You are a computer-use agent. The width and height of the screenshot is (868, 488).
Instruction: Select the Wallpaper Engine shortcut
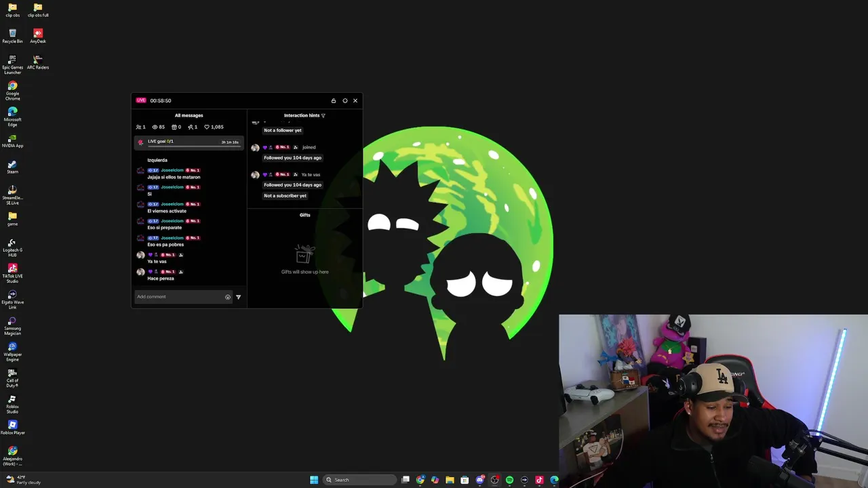[x=12, y=352]
